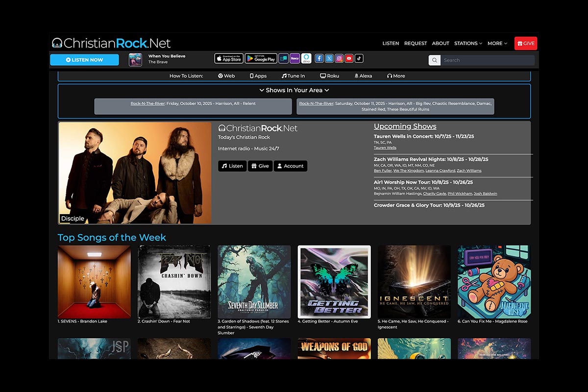
Task: Open the Instagram social icon
Action: coord(339,58)
